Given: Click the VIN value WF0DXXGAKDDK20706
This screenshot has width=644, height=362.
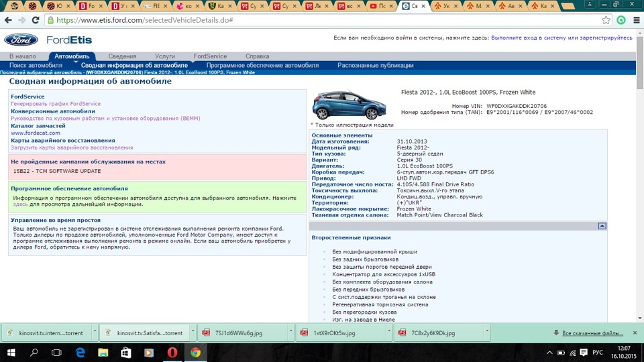Looking at the screenshot, I should (x=517, y=106).
